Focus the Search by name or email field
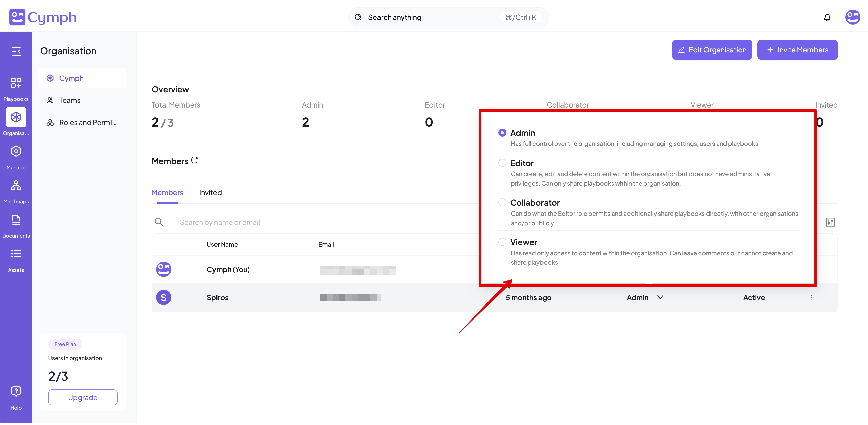This screenshot has width=868, height=425. 220,222
